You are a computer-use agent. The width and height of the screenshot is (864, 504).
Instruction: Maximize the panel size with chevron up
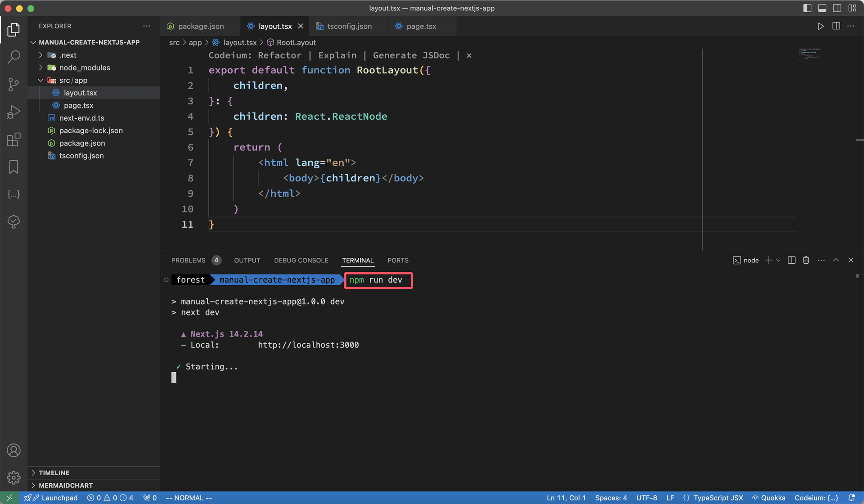point(836,260)
